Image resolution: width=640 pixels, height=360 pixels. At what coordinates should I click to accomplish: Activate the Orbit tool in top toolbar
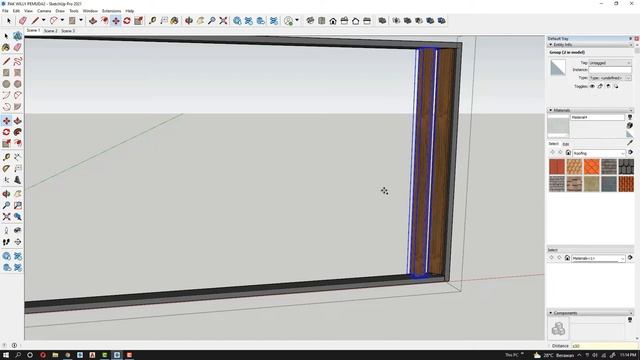tap(189, 20)
